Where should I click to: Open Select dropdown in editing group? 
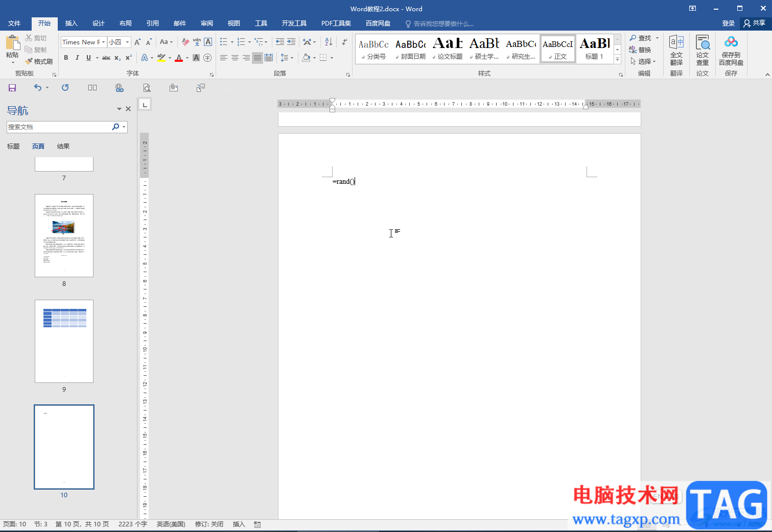click(x=643, y=61)
